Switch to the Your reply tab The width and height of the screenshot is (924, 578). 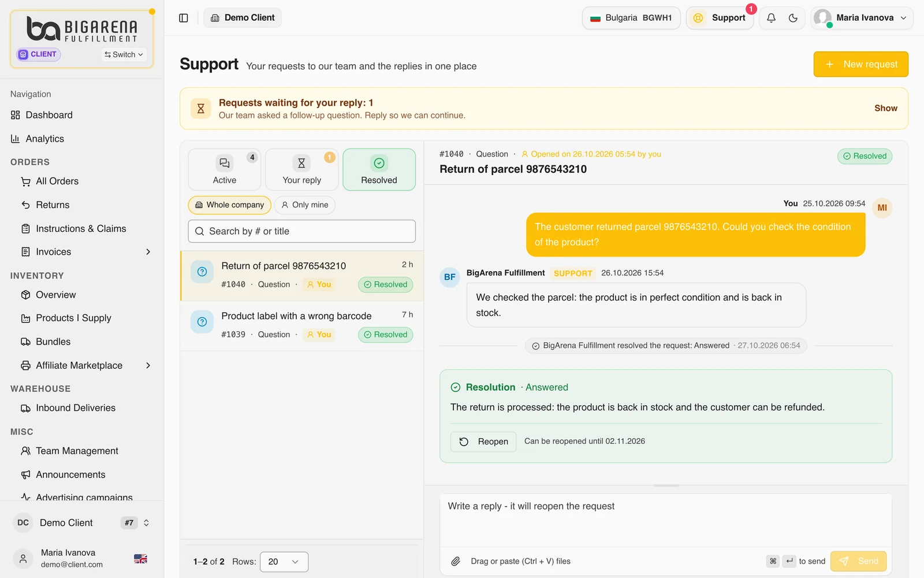pos(301,170)
